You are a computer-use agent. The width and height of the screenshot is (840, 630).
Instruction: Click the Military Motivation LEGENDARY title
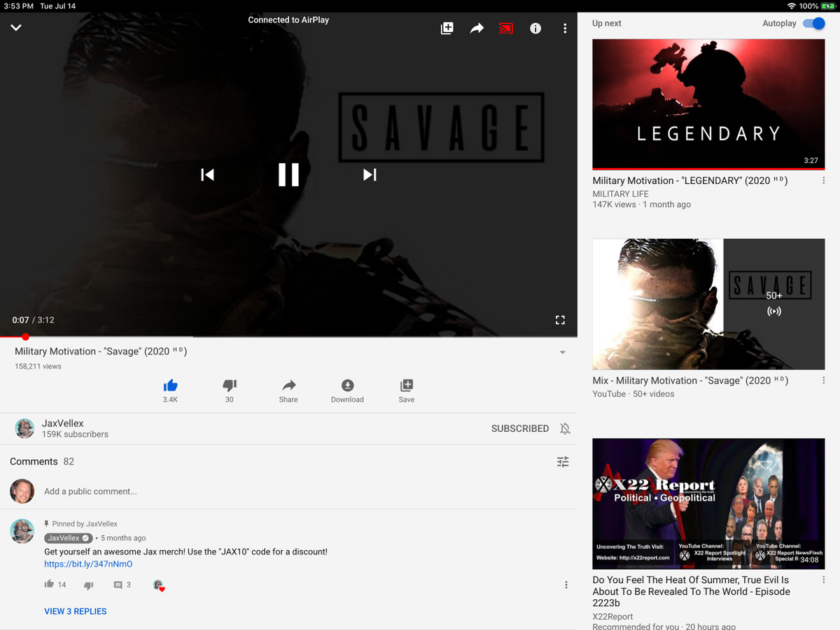(690, 181)
